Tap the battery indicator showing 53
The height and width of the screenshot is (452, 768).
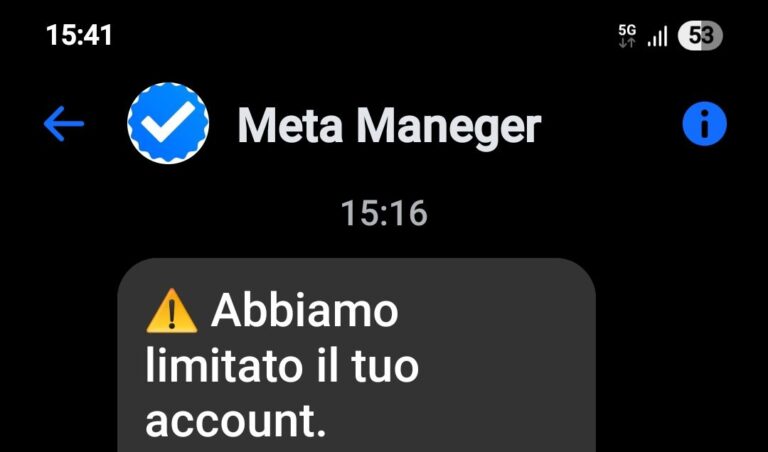pyautogui.click(x=700, y=36)
